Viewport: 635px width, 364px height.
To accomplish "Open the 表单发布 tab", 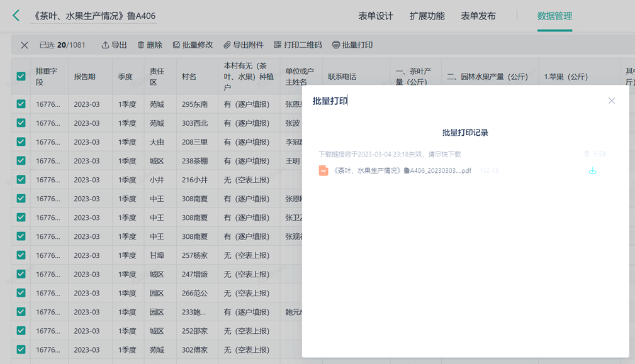I will 478,16.
